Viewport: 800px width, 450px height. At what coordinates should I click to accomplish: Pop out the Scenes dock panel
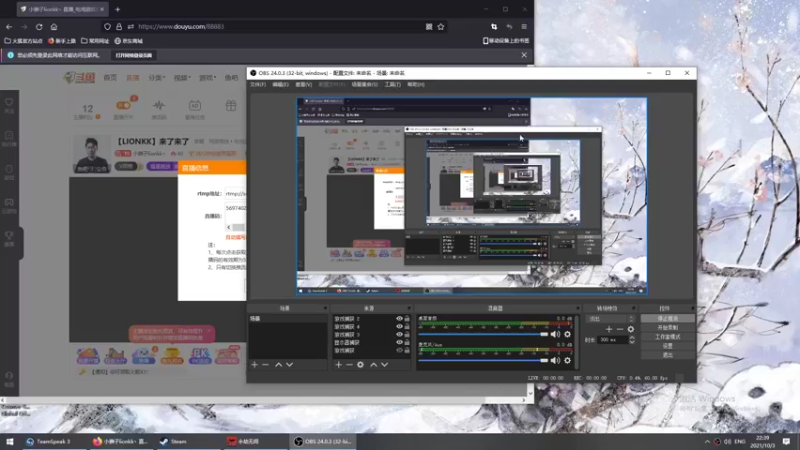click(325, 308)
